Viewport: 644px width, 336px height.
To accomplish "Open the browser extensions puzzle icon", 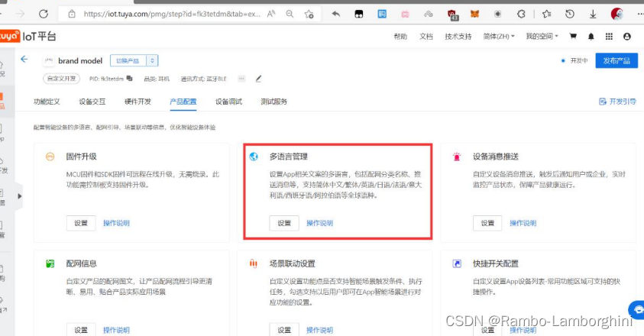I will point(521,14).
